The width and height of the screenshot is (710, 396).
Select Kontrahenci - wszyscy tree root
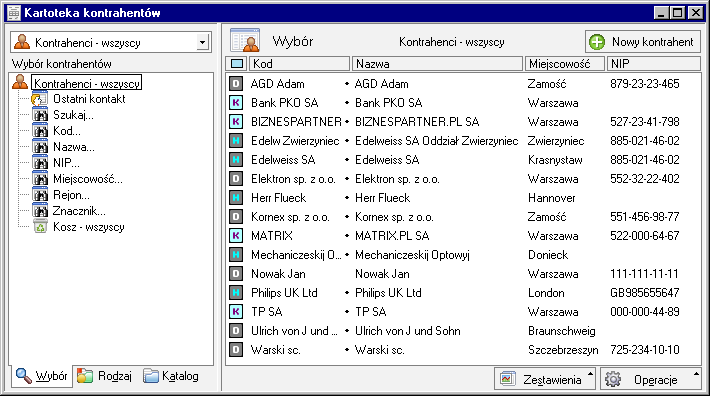click(86, 83)
